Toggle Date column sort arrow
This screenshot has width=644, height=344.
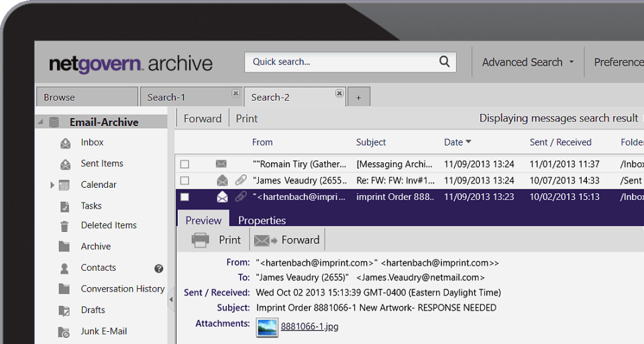pos(468,142)
